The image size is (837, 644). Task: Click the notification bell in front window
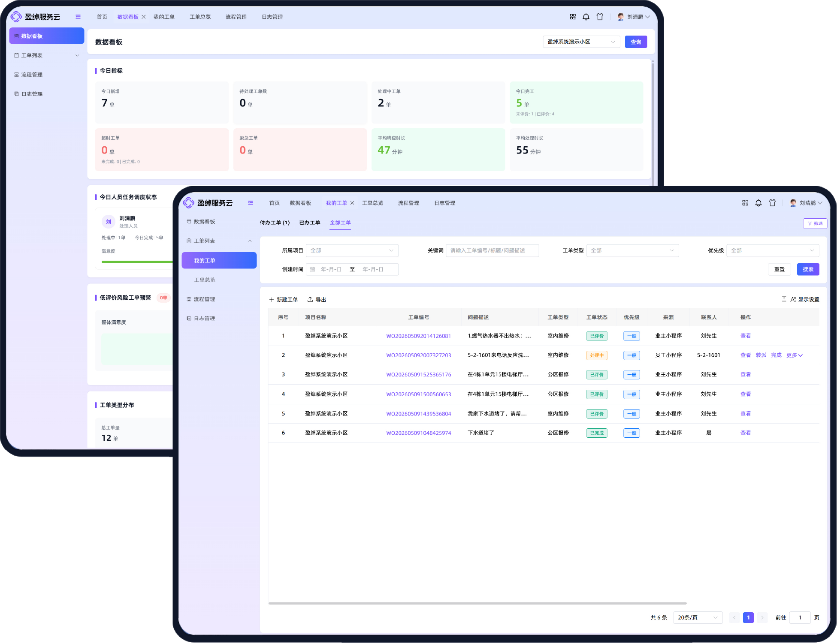(x=758, y=203)
